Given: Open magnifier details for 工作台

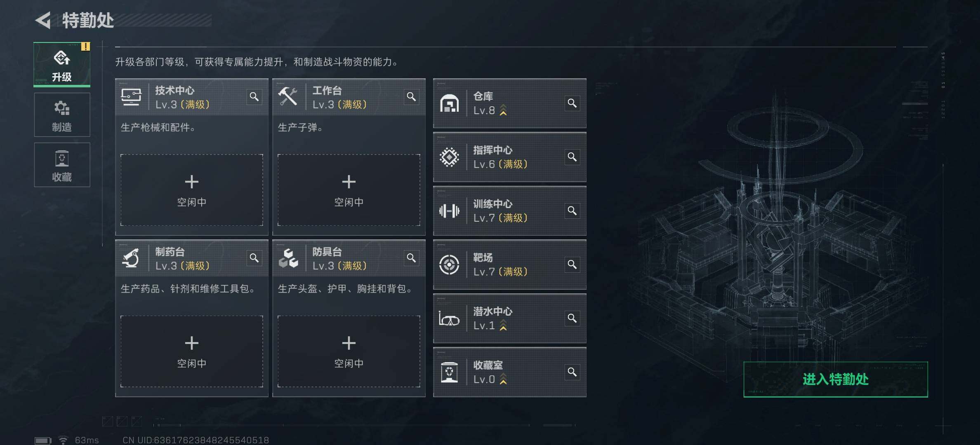Looking at the screenshot, I should click(411, 97).
